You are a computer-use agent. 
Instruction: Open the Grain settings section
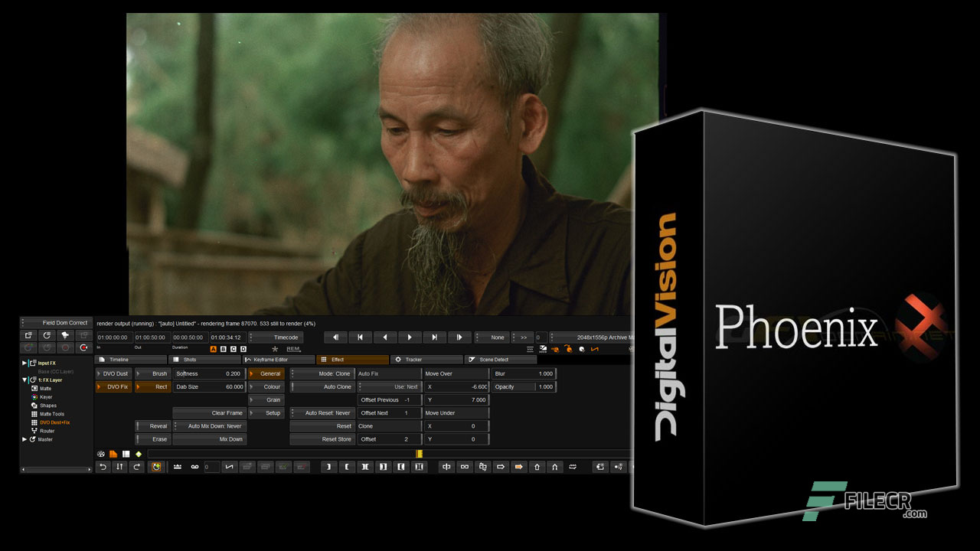[266, 400]
